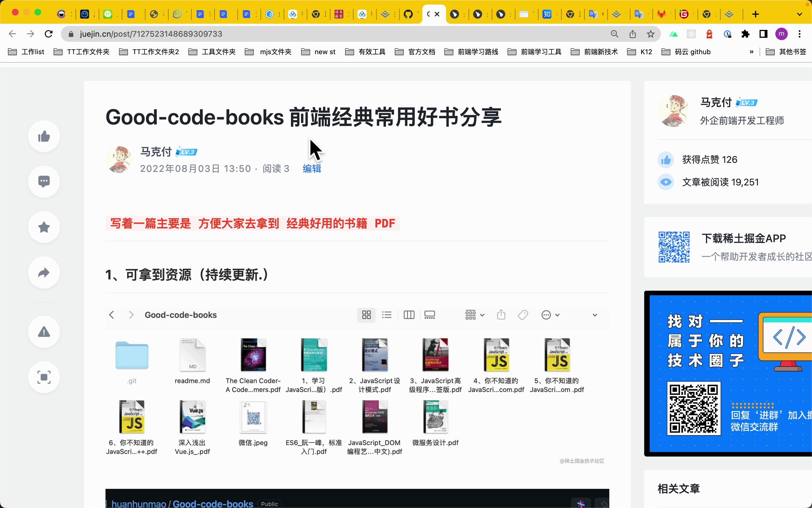Bookmark this page with address bar star
Screen dimensions: 812x508
coord(651,34)
